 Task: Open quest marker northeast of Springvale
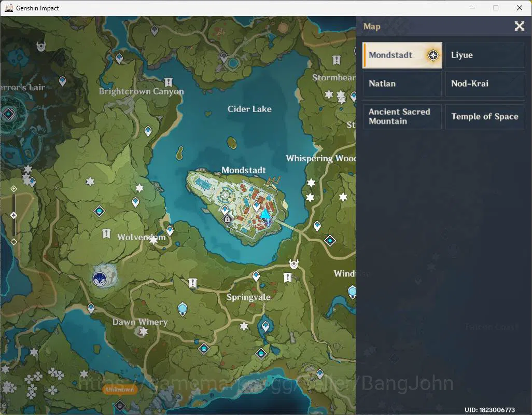pos(287,278)
